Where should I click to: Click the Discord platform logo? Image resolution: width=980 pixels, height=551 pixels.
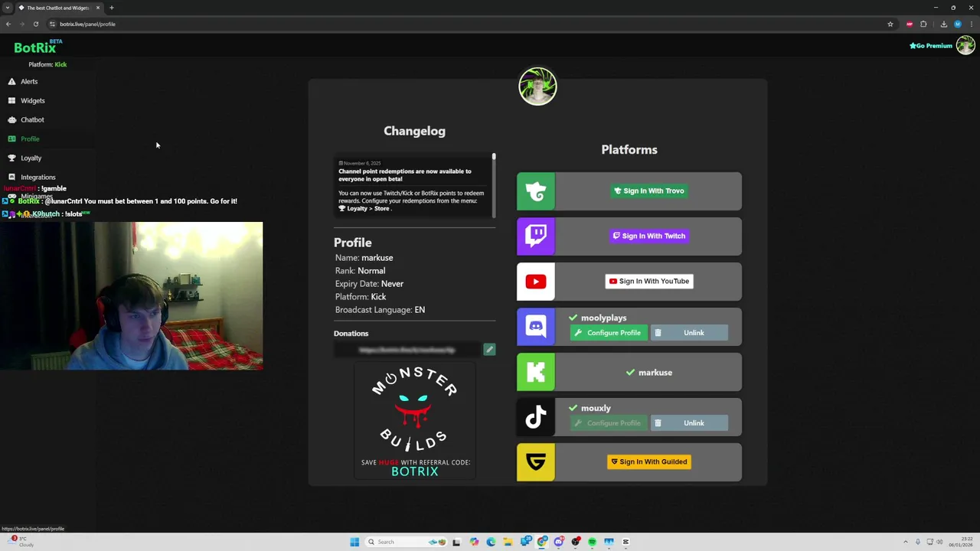click(x=536, y=327)
